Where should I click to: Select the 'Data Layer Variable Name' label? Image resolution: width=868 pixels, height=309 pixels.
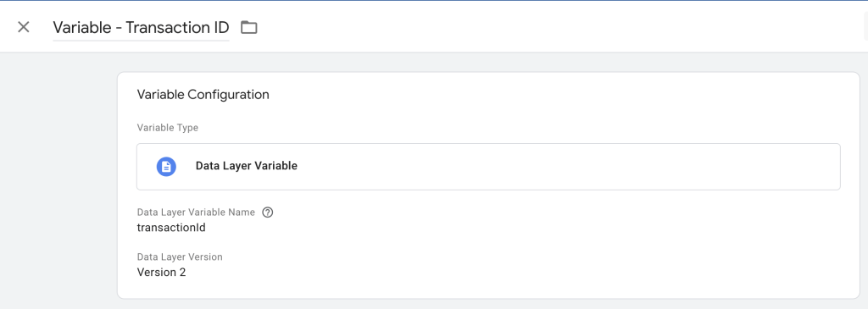pyautogui.click(x=196, y=212)
